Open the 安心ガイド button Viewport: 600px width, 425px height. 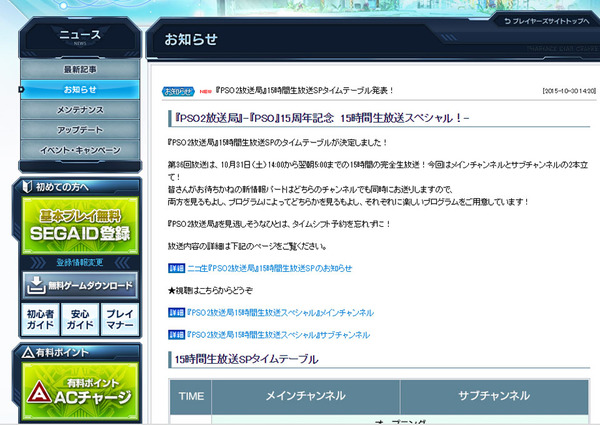(80, 319)
